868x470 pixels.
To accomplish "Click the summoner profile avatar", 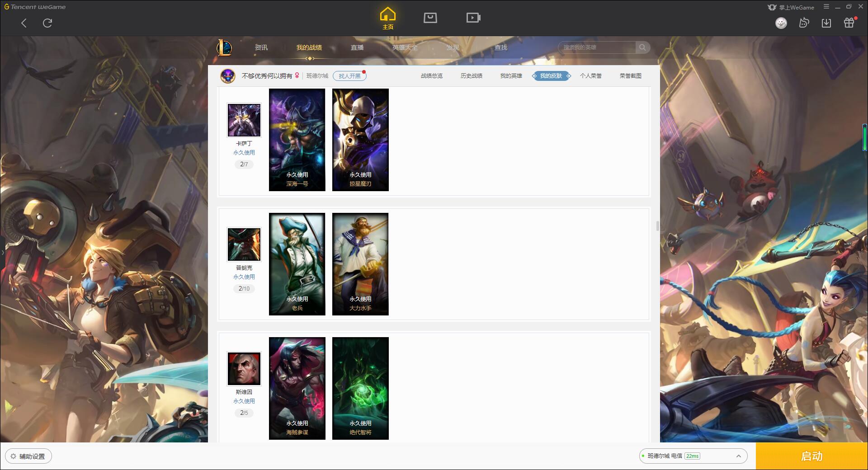I will (228, 76).
